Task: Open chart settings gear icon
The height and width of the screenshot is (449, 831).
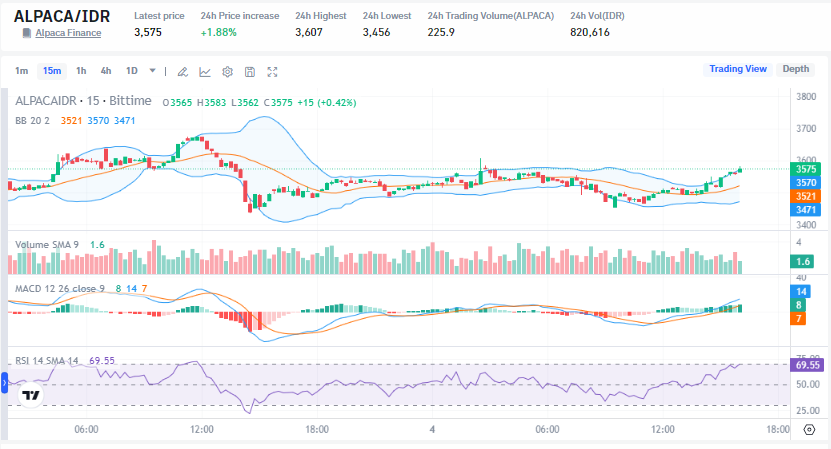Action: click(227, 72)
